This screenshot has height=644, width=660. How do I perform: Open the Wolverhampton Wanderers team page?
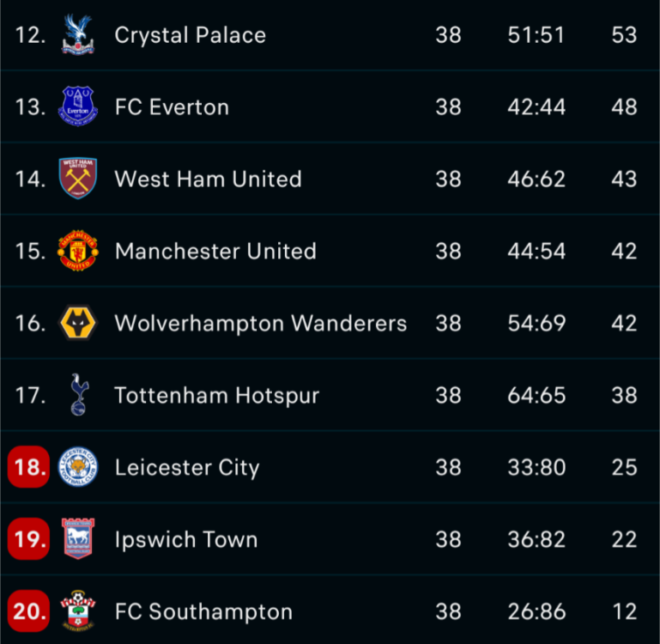(260, 324)
